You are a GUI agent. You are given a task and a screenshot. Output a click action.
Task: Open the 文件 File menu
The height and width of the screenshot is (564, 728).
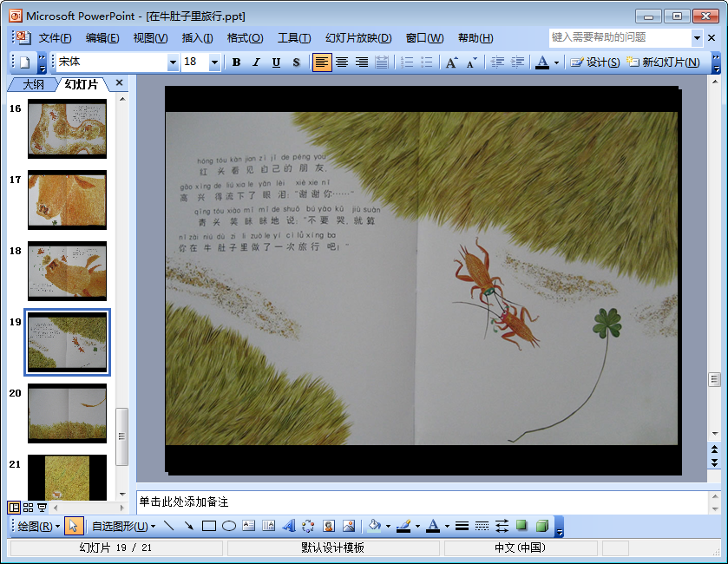[x=55, y=38]
